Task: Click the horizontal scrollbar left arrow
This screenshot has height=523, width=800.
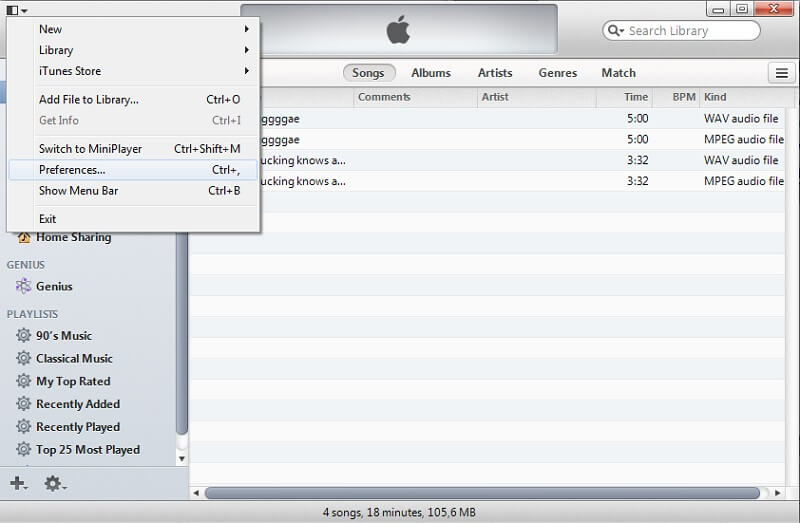Action: click(196, 493)
